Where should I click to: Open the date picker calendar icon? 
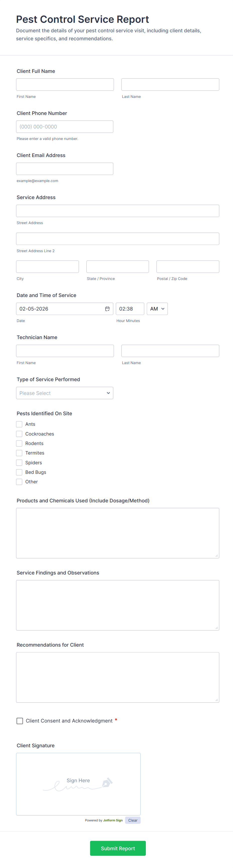(x=107, y=309)
